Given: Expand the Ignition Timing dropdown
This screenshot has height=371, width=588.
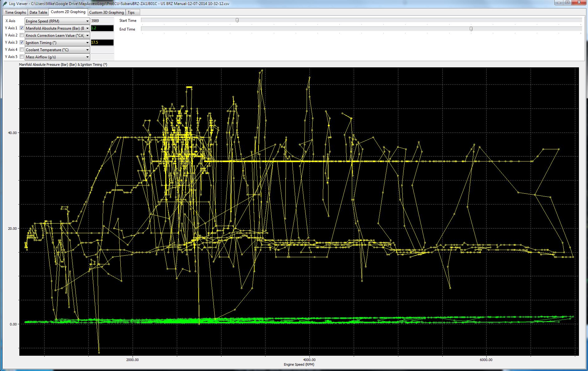Looking at the screenshot, I should point(57,43).
